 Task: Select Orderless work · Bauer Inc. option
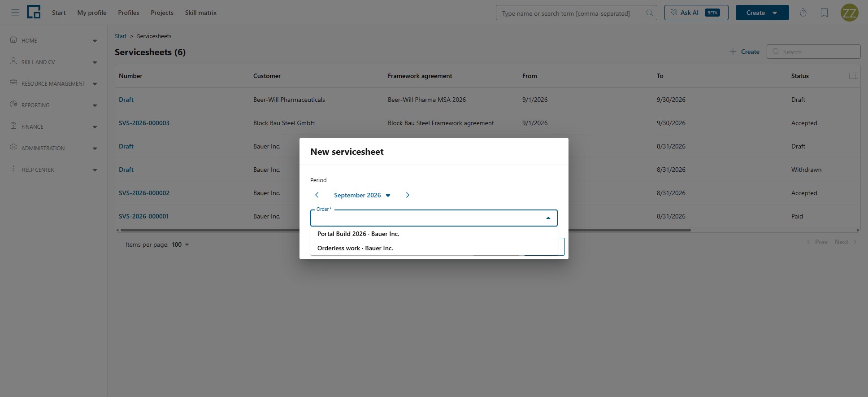point(434,248)
